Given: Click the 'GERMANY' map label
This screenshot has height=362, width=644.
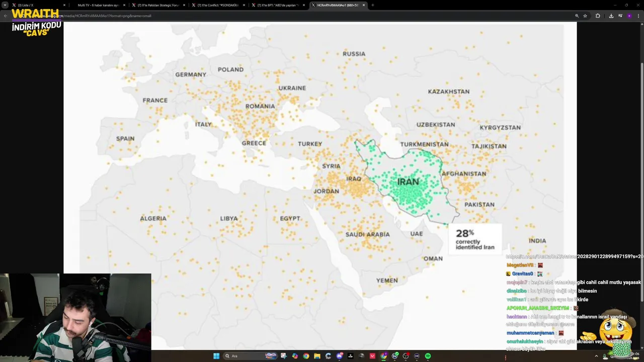Looking at the screenshot, I should click(x=191, y=74).
